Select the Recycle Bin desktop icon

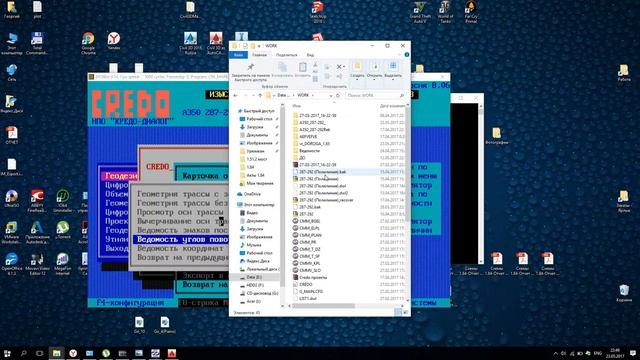pos(624,293)
